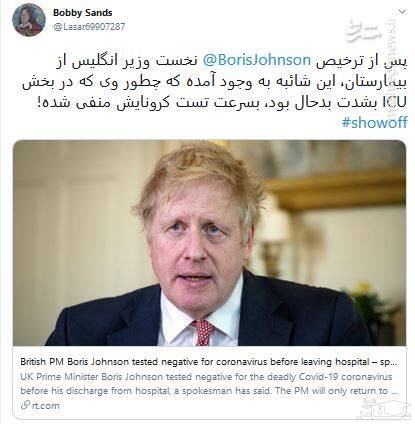415x424 pixels.
Task: Visit the rt.com source domain link
Action: [x=46, y=406]
